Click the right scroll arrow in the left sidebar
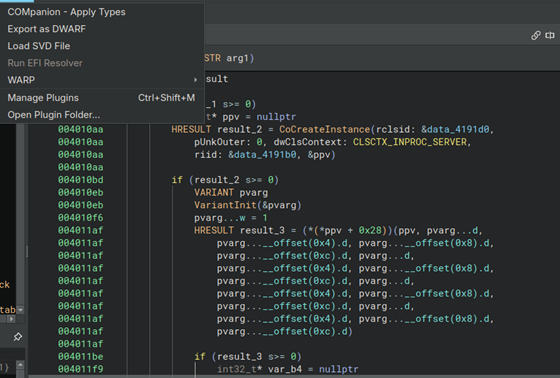This screenshot has width=560, height=378. tap(11, 319)
